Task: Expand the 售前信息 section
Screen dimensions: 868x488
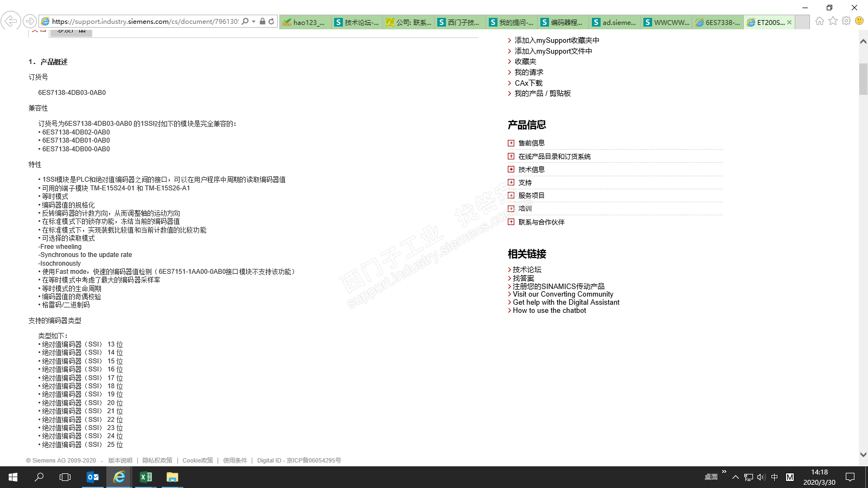Action: pos(511,143)
